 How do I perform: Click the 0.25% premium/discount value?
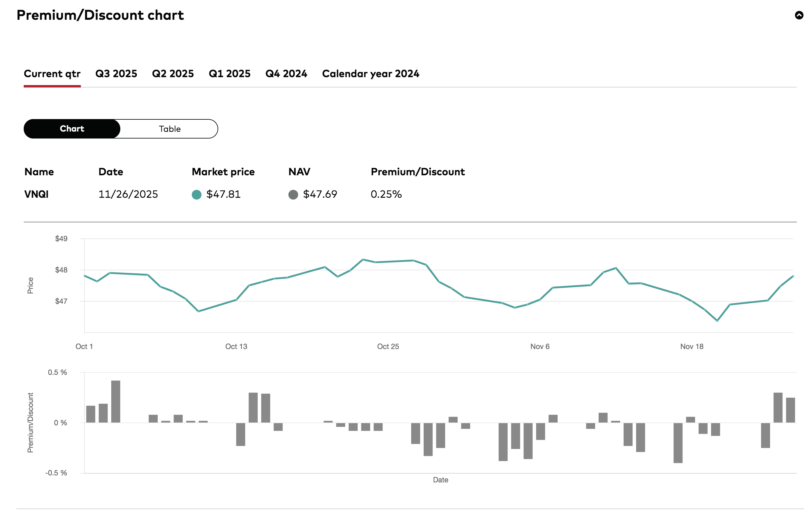point(386,194)
